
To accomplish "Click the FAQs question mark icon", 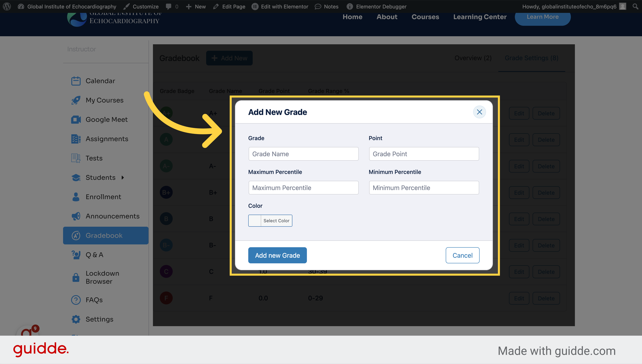I will coord(76,299).
